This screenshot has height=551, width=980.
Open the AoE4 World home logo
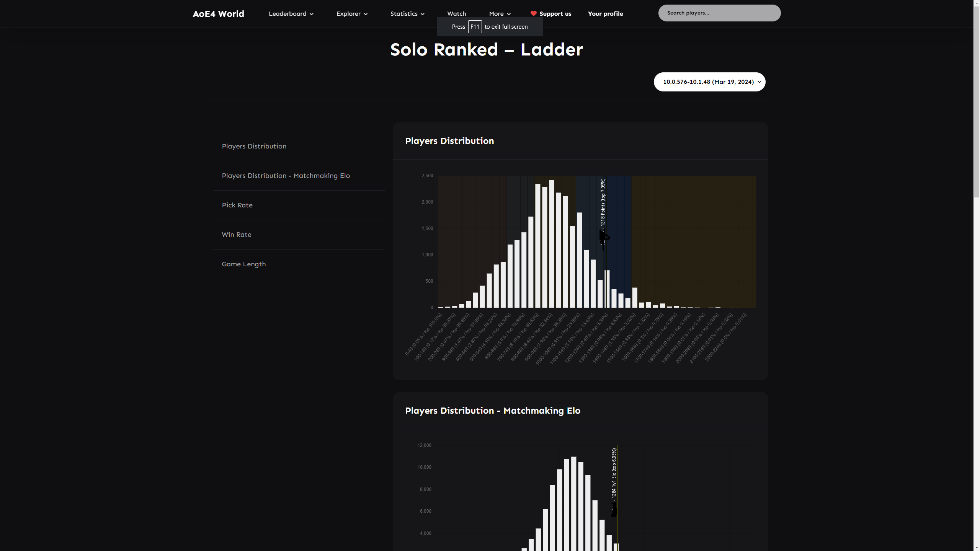point(218,14)
